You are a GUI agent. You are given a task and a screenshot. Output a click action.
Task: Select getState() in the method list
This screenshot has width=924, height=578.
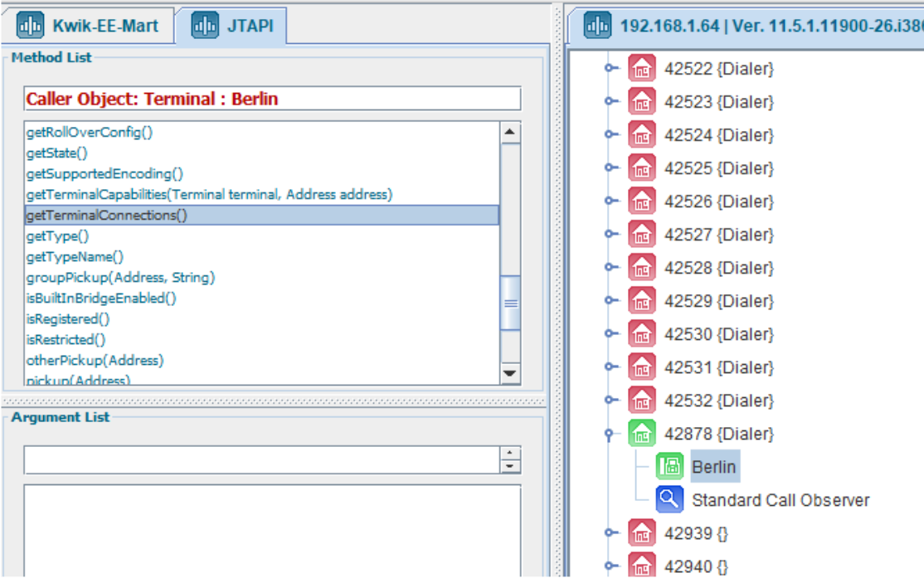(x=57, y=153)
